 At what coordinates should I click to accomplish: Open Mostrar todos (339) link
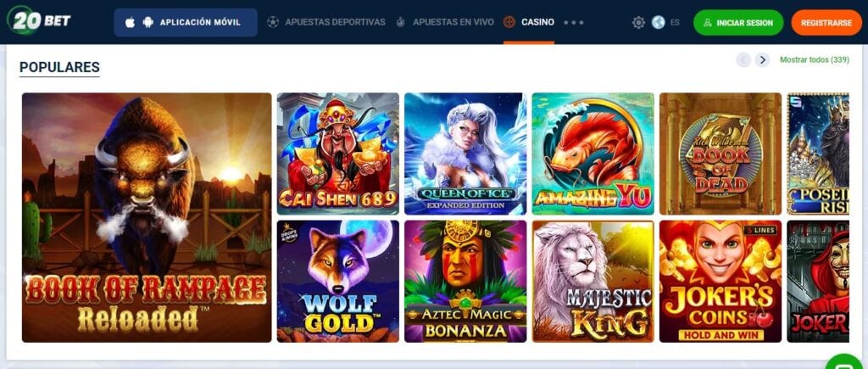[815, 60]
